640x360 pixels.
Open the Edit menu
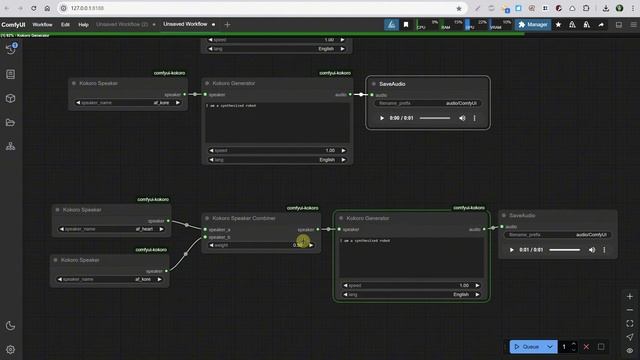[65, 24]
